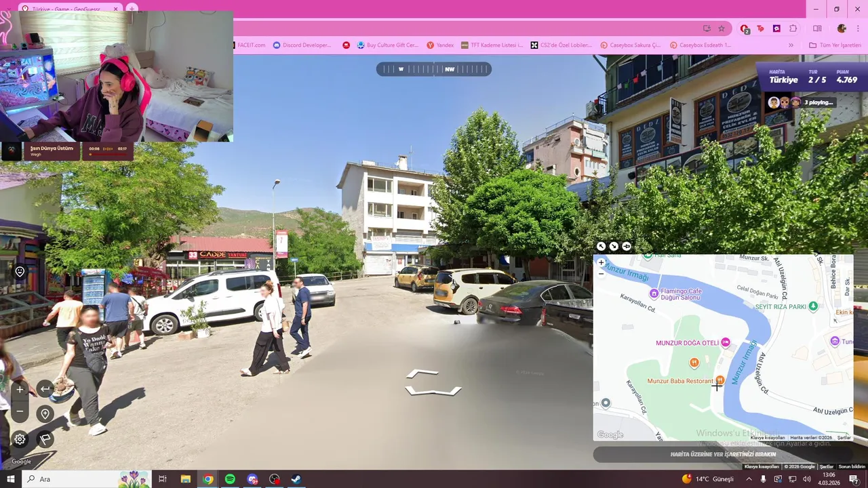Open the Chrome profile avatar
The height and width of the screenshot is (488, 868).
click(842, 28)
